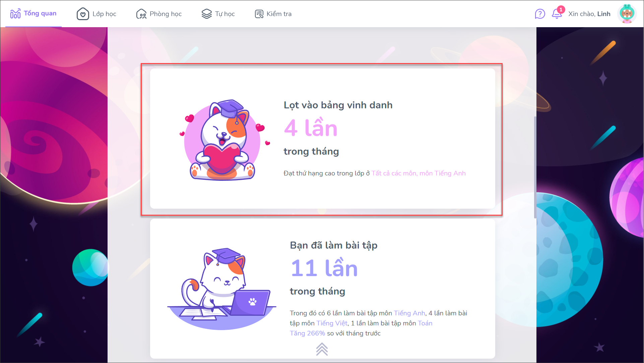Open the notification bell with badge
Image resolution: width=644 pixels, height=363 pixels.
pyautogui.click(x=557, y=13)
